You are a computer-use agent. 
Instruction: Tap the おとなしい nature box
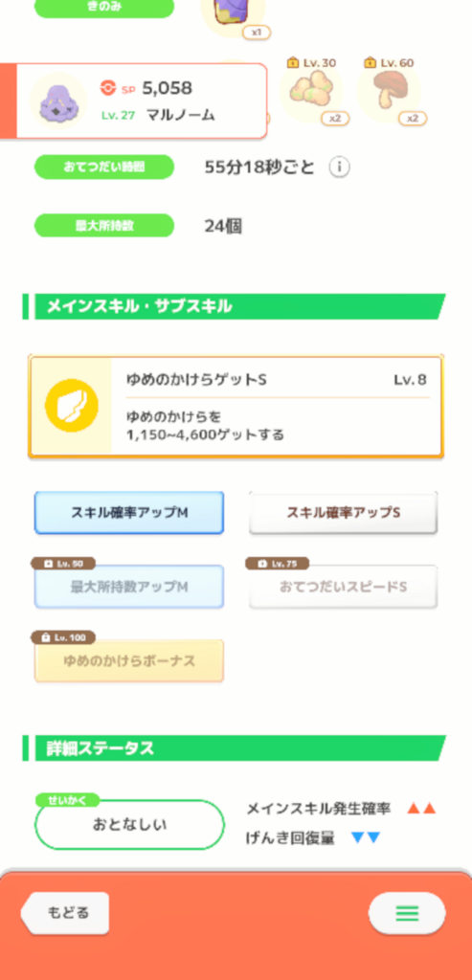pyautogui.click(x=129, y=824)
